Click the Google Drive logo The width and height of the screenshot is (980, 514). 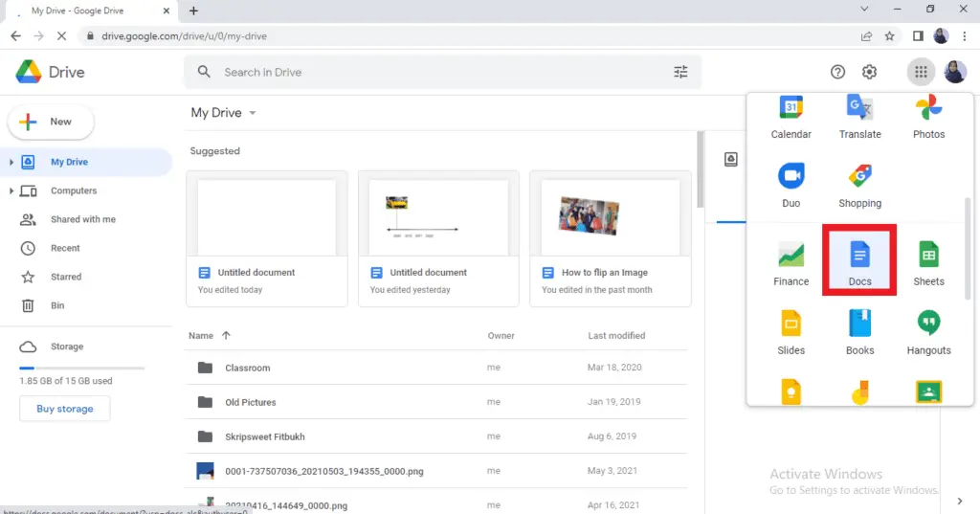50,72
